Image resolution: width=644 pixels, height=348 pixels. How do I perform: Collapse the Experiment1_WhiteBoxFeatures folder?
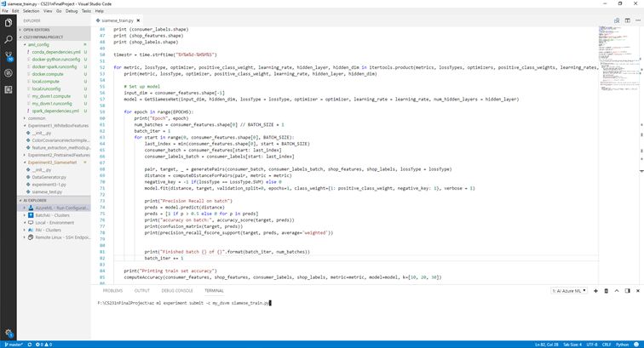pos(55,126)
